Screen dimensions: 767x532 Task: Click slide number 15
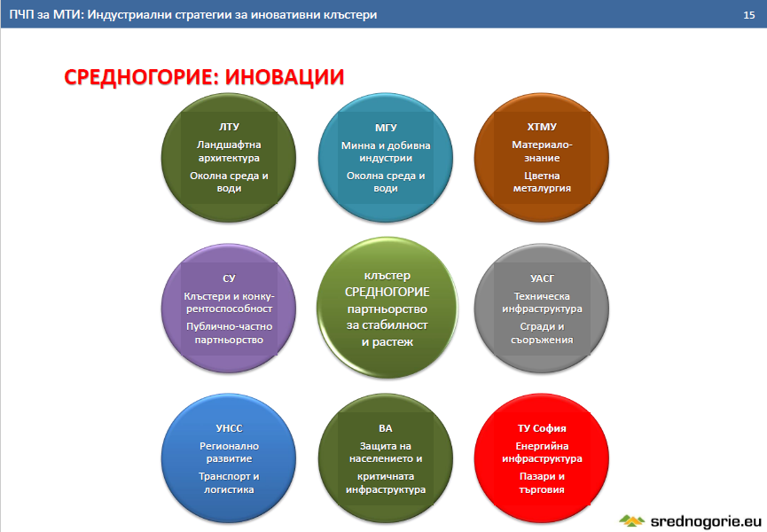(749, 15)
